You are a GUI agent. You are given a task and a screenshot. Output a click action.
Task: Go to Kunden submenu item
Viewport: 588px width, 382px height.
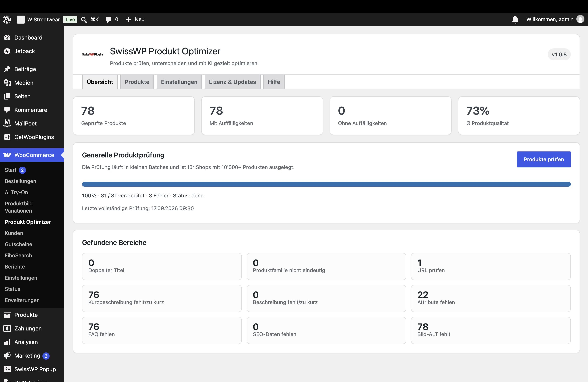[x=14, y=233]
